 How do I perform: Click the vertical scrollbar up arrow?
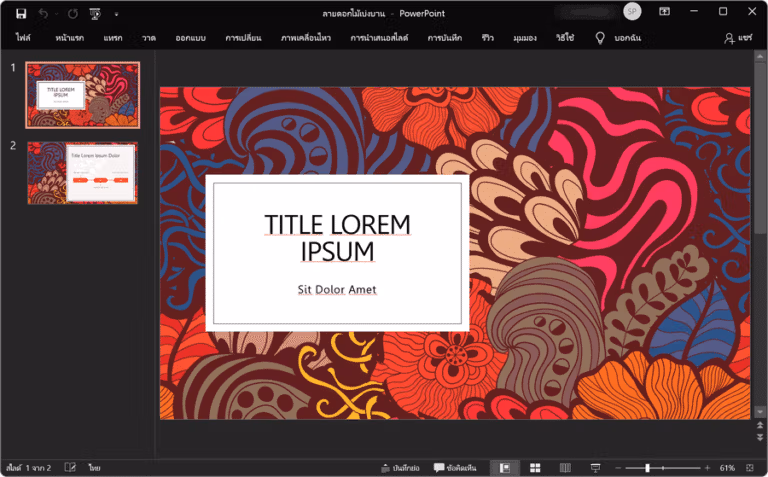tap(760, 56)
